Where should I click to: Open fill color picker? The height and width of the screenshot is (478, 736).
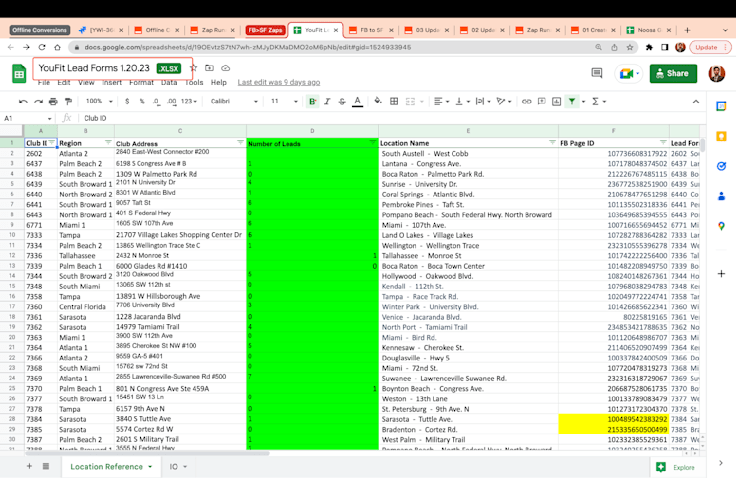tap(378, 101)
